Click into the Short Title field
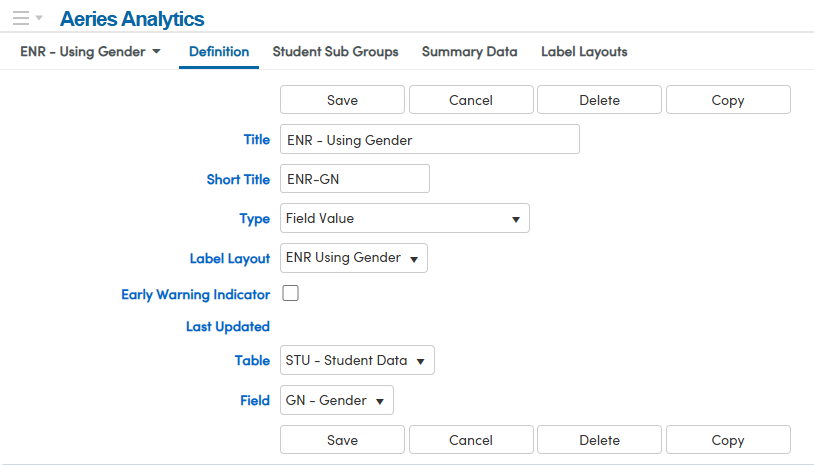The width and height of the screenshot is (814, 465). coord(355,179)
